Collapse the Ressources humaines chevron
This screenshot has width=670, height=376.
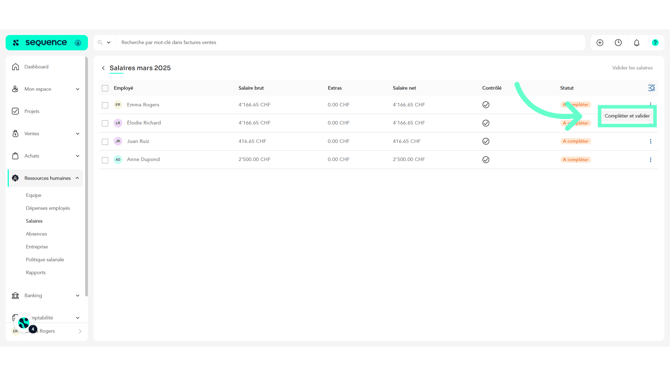coord(77,178)
